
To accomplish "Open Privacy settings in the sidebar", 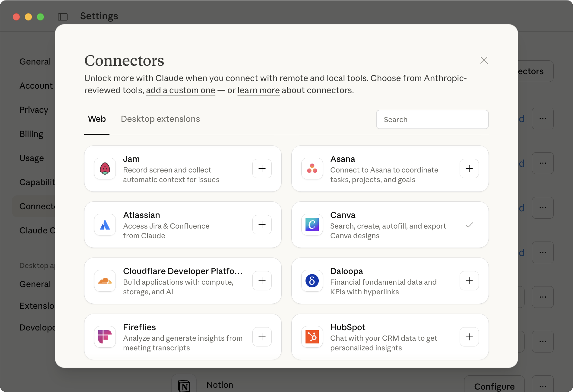I will click(34, 110).
